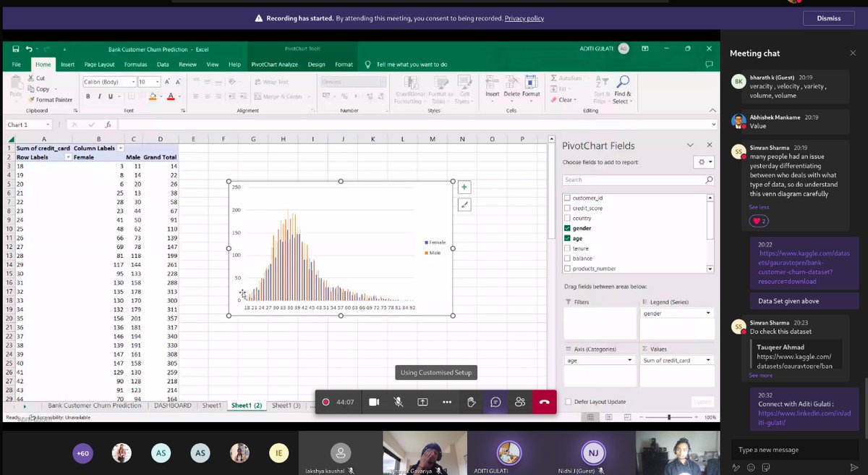Viewport: 868px width, 475px height.
Task: Click the Dismiss button on the recording banner
Action: tap(828, 18)
